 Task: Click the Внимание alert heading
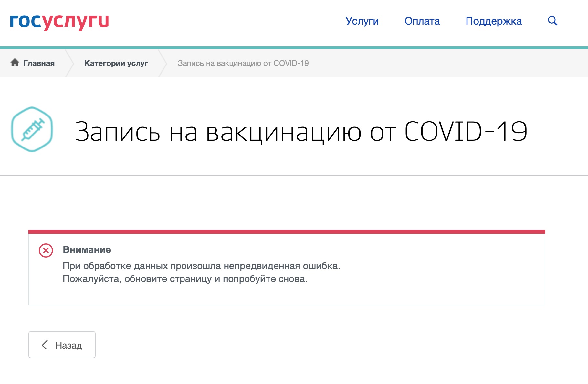click(87, 250)
